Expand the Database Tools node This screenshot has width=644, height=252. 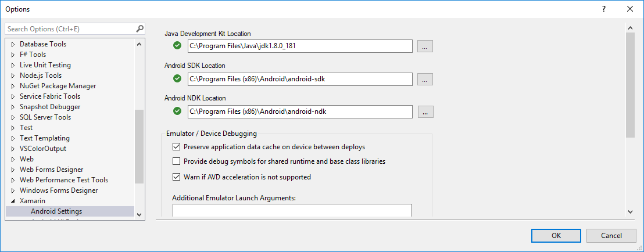(x=13, y=44)
